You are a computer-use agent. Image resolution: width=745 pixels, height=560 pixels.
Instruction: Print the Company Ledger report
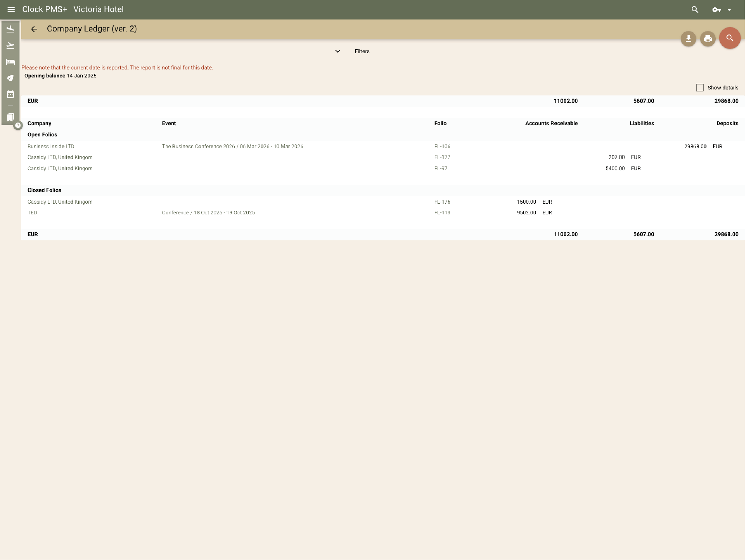coord(707,38)
